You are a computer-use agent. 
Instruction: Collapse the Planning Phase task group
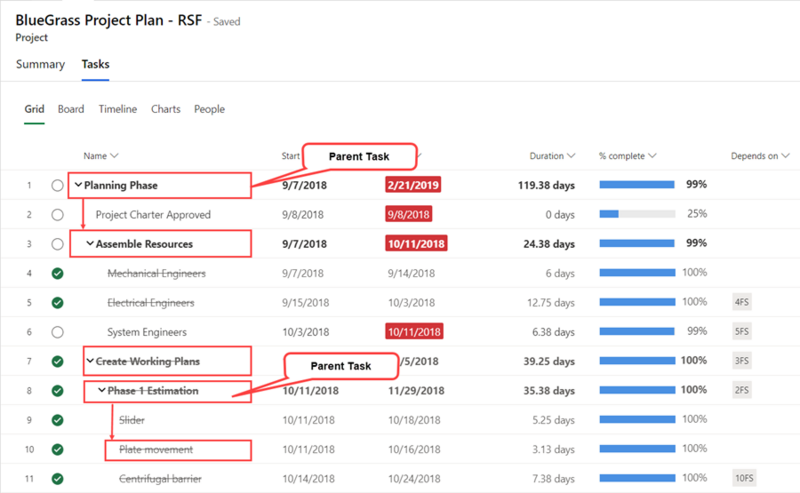point(78,185)
